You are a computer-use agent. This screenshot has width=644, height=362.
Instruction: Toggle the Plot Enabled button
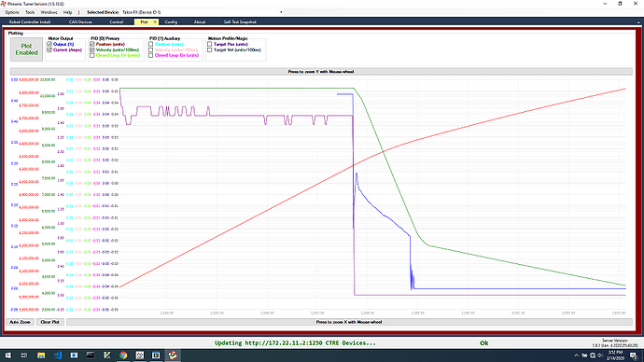pos(26,49)
